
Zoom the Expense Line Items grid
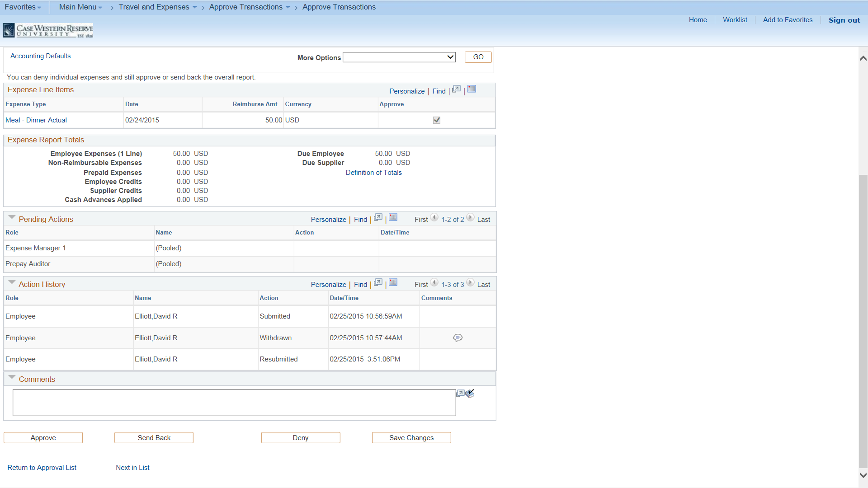tap(456, 89)
